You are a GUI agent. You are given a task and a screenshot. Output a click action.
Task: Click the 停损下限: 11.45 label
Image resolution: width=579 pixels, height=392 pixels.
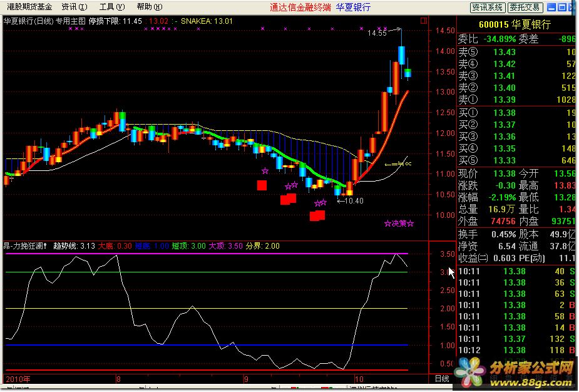115,21
